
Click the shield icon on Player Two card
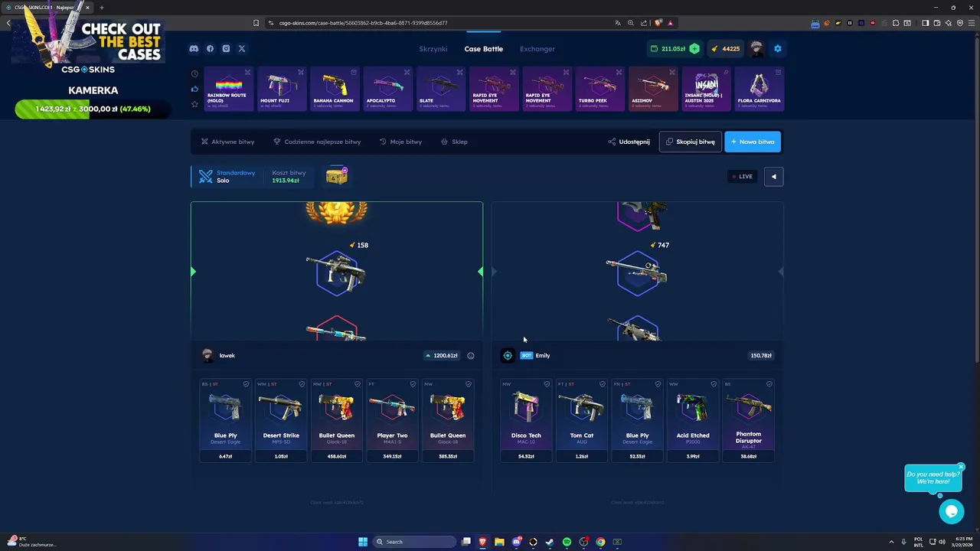click(x=413, y=384)
